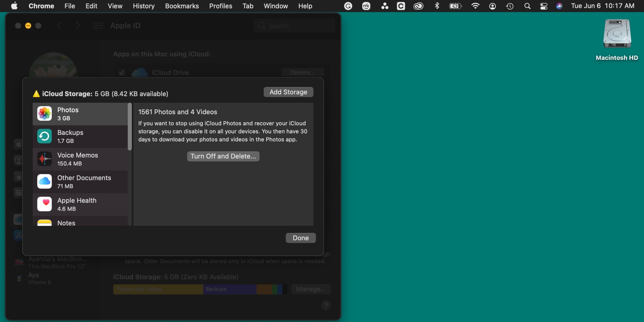Click the Grammarly G menu bar icon
The image size is (644, 322).
[348, 6]
